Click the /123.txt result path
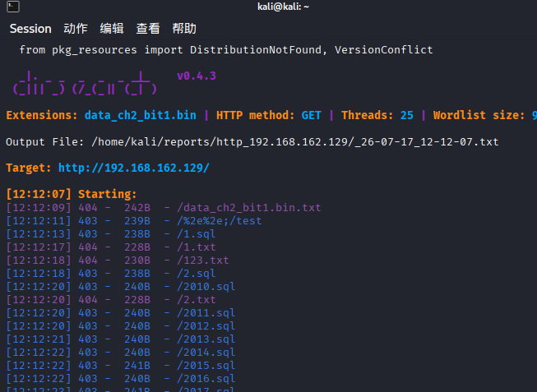This screenshot has height=392, width=537. (203, 261)
